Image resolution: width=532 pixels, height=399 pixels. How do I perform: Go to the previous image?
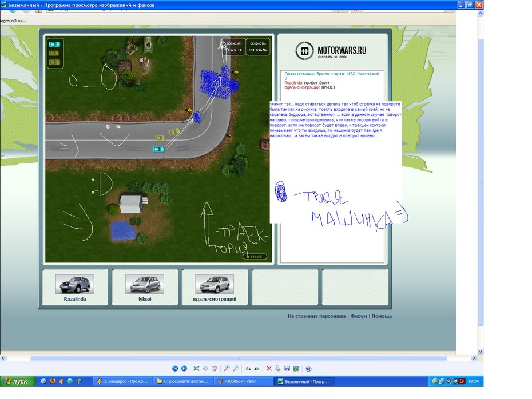click(x=176, y=369)
